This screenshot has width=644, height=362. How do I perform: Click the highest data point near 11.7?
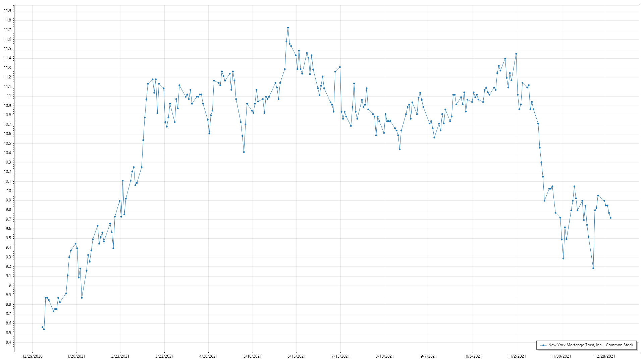(x=288, y=28)
